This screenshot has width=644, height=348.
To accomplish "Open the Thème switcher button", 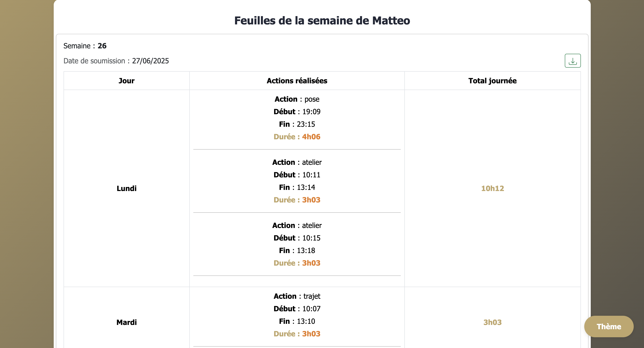I will click(x=608, y=326).
